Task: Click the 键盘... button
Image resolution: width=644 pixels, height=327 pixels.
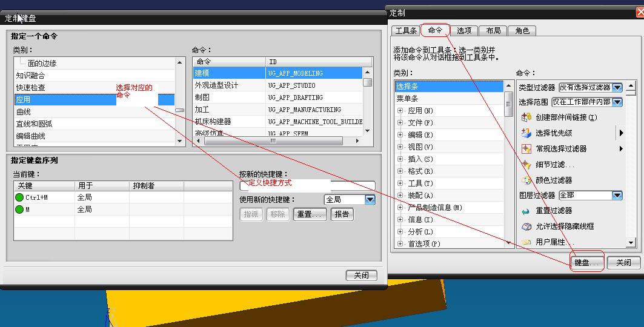Action: [x=587, y=263]
